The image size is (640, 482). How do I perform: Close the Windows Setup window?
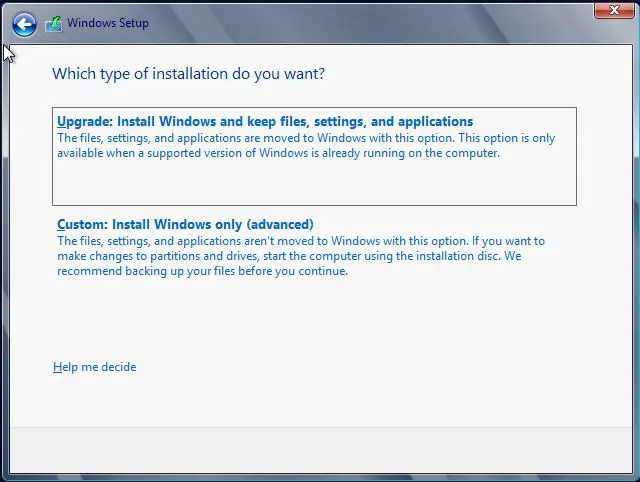coord(614,10)
